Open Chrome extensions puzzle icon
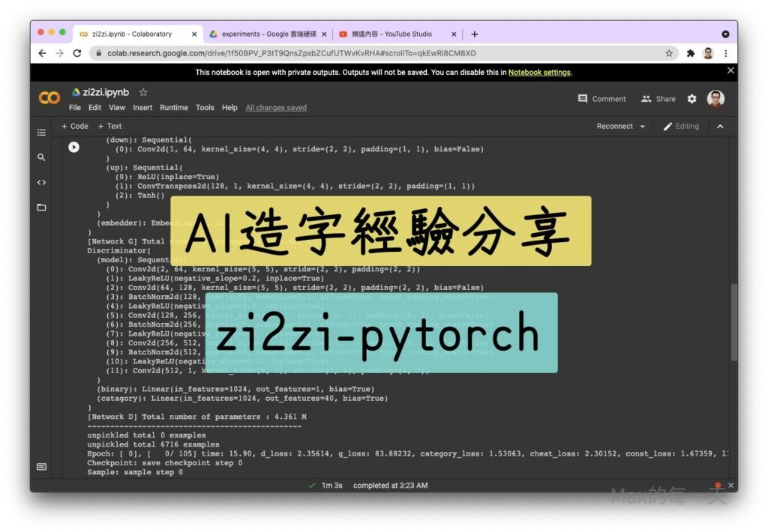768x532 pixels. 691,53
